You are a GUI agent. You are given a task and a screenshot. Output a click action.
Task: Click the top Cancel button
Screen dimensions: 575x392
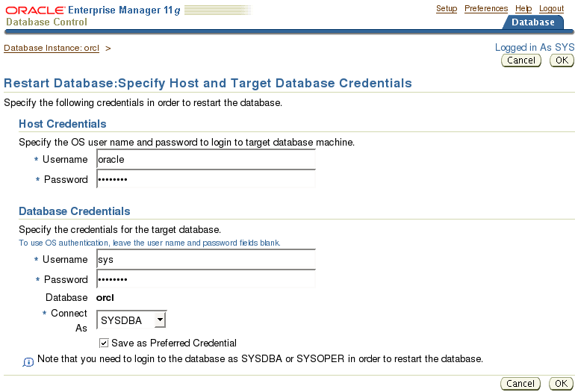click(x=520, y=60)
